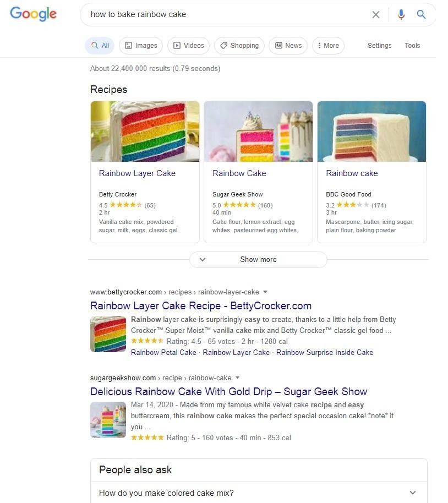448x503 pixels.
Task: Click the Shopping tag icon
Action: pos(223,46)
